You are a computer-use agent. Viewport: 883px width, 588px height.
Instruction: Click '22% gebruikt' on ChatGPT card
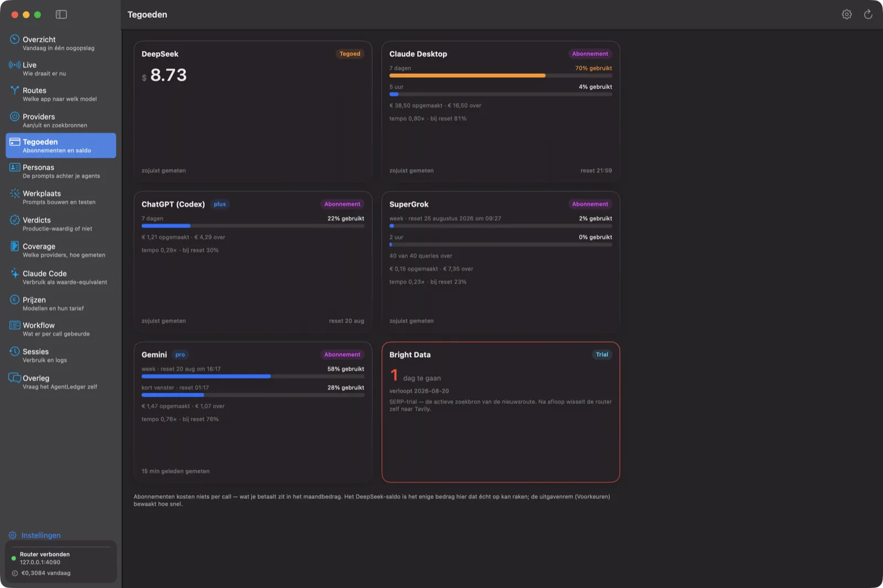(345, 218)
